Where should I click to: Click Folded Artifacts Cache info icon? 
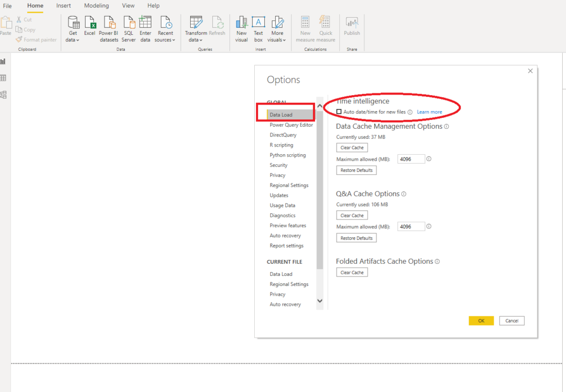(x=437, y=262)
